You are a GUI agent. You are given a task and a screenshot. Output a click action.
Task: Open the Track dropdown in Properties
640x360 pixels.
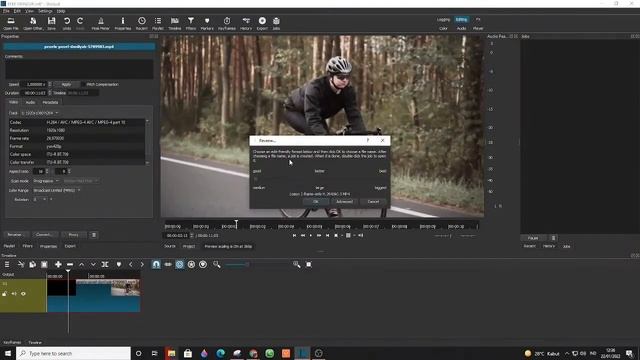[40, 113]
